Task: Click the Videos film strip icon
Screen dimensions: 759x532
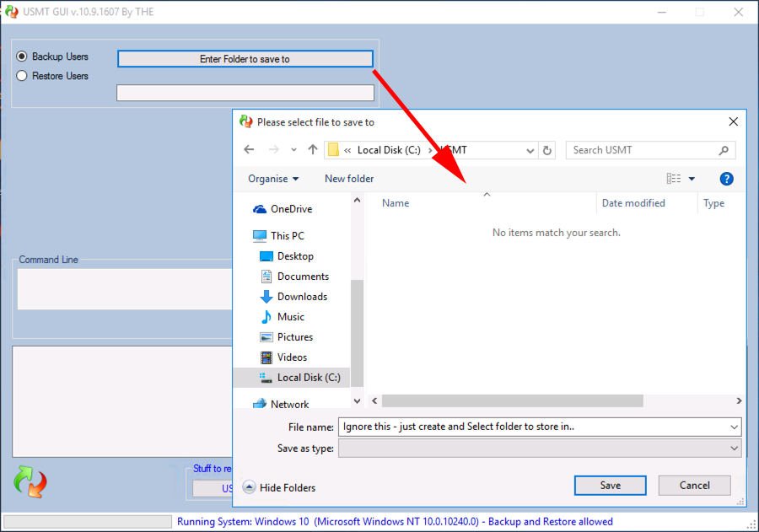Action: 266,357
